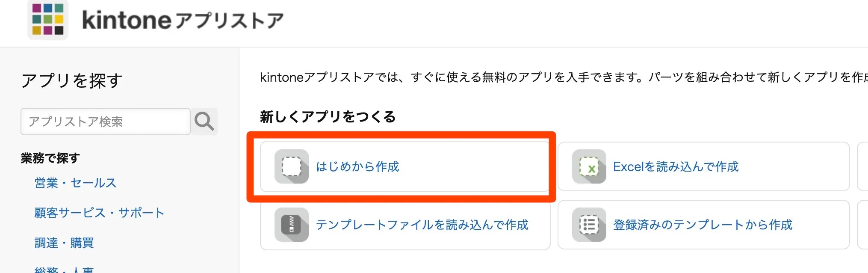Screen dimensions: 868x273
Task: Click the アプリを探す sidebar heading
Action: (x=72, y=80)
